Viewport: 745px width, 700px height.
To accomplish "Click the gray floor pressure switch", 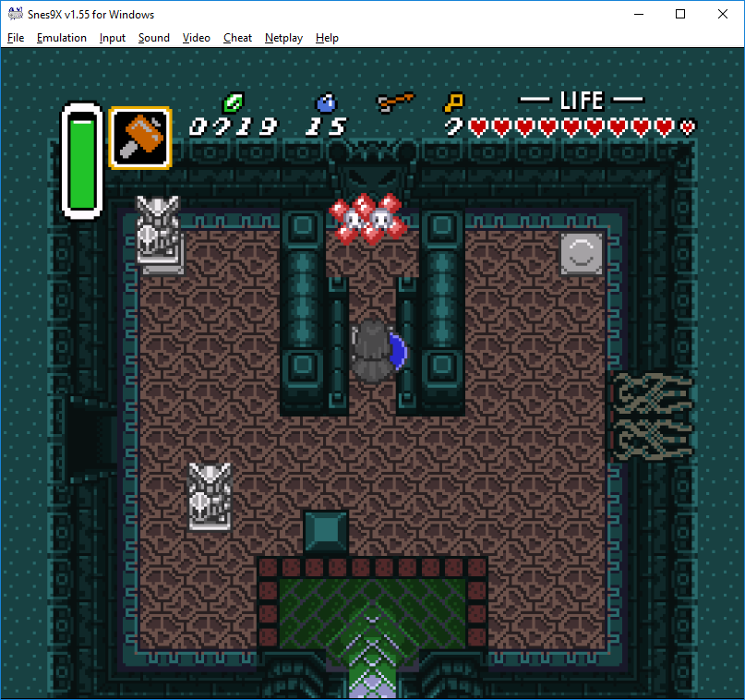I will [x=582, y=252].
